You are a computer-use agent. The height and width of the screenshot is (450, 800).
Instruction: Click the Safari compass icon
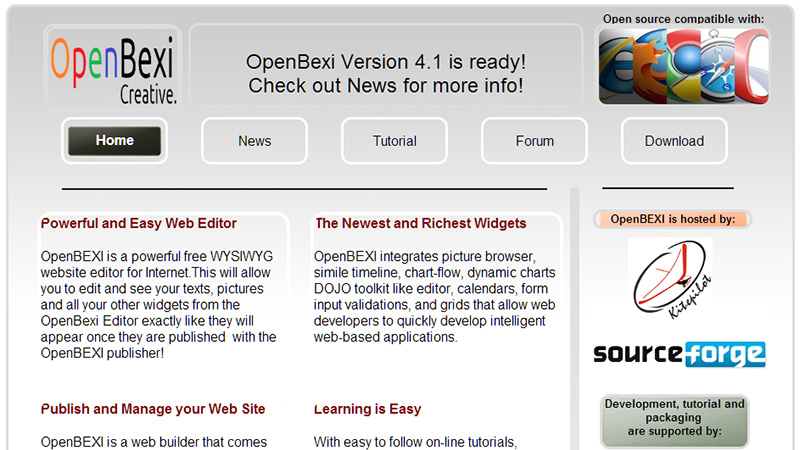[x=717, y=66]
